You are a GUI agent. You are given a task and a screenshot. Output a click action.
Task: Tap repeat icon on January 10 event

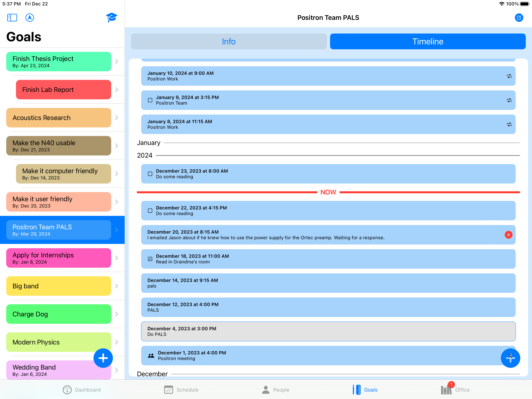509,76
